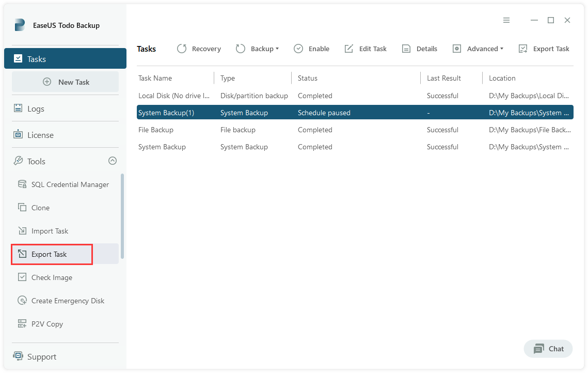588x373 pixels.
Task: Collapse the Tools section chevron
Action: pyautogui.click(x=112, y=161)
